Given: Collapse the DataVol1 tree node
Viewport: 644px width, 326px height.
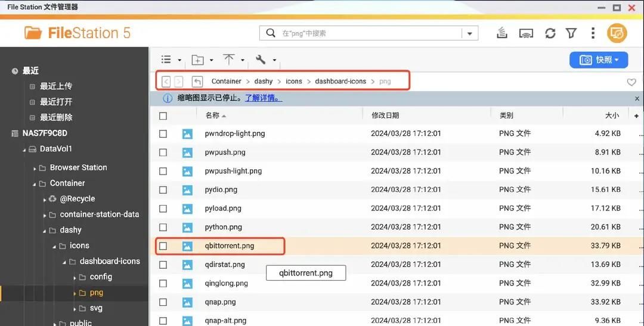Looking at the screenshot, I should [x=24, y=150].
